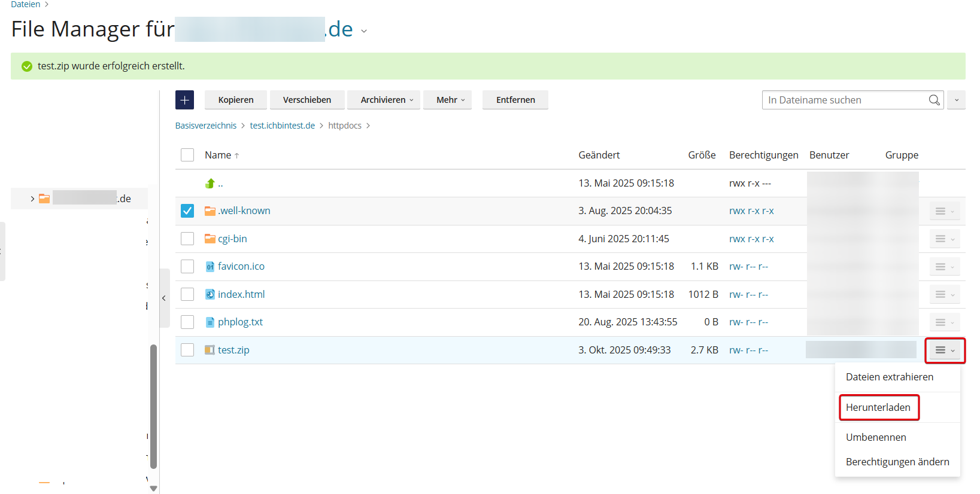
Task: Click the index.html file icon
Action: click(x=210, y=294)
